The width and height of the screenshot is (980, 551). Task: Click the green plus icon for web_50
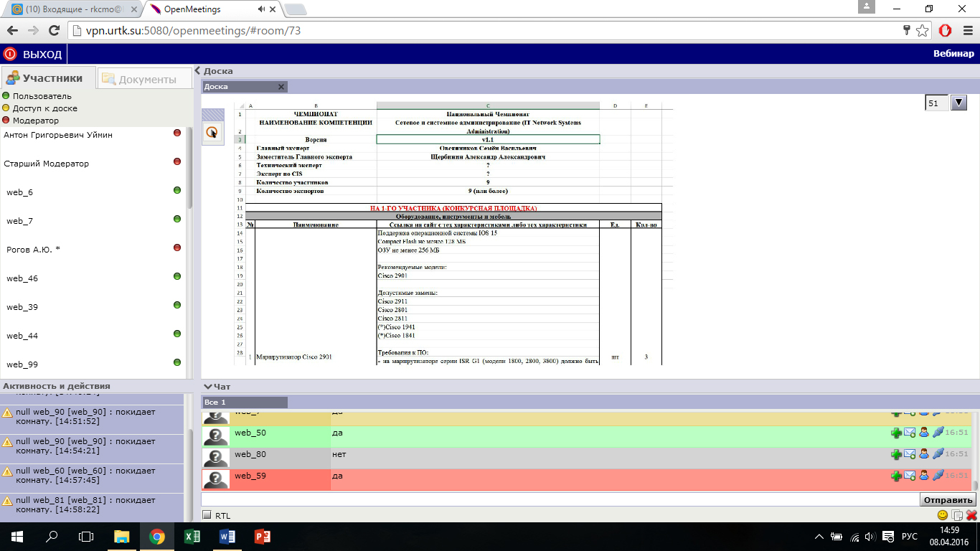point(896,433)
